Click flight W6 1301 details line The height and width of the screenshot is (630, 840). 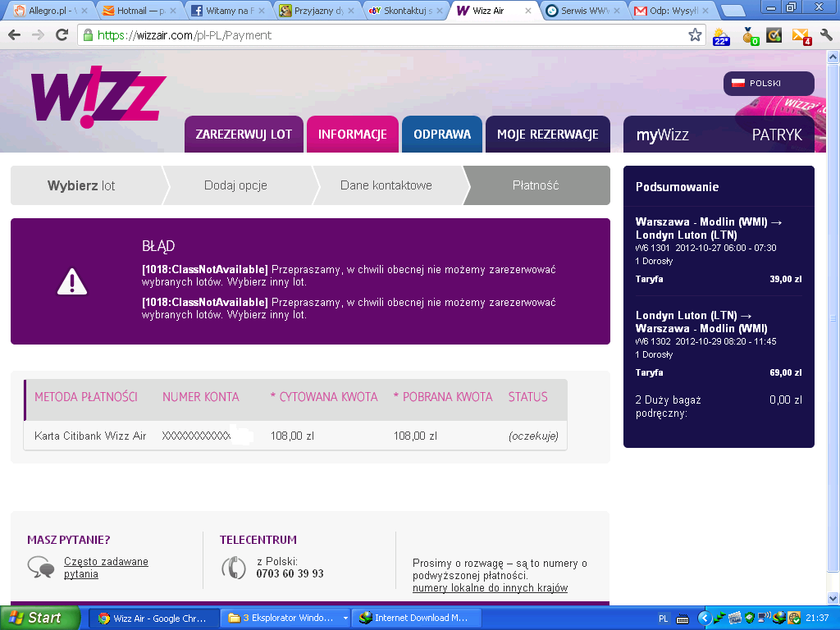(x=705, y=248)
